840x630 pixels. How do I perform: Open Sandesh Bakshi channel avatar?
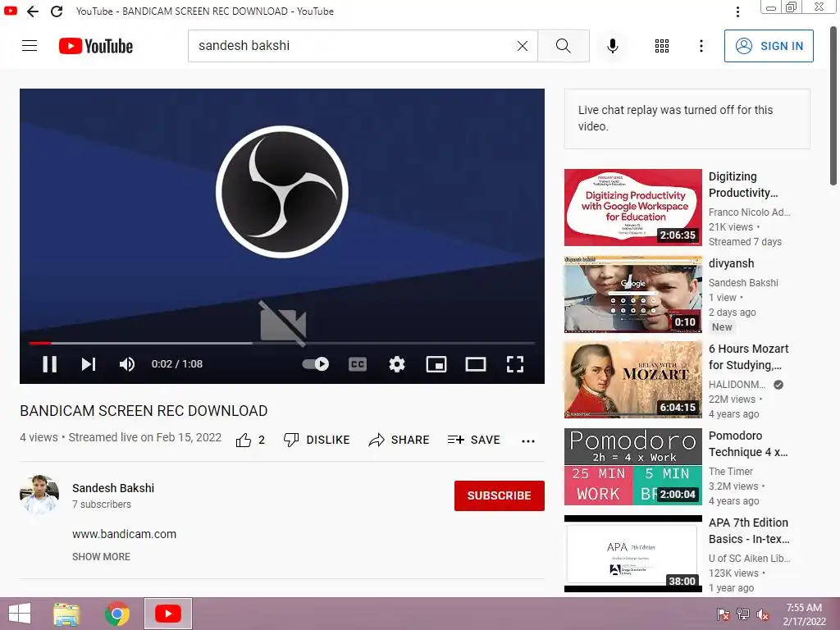tap(39, 495)
